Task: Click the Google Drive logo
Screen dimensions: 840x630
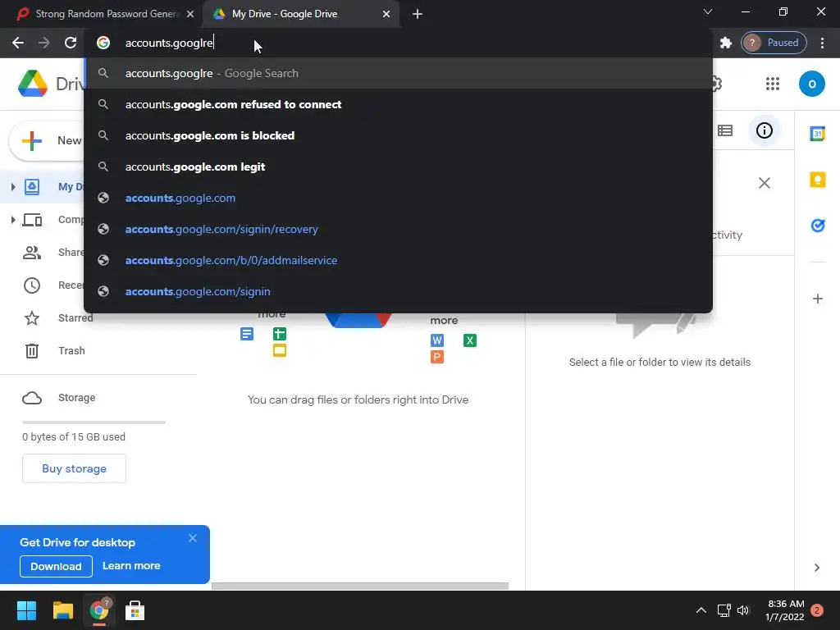Action: (x=33, y=84)
